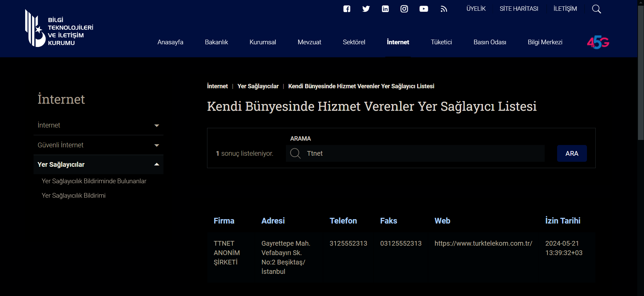This screenshot has height=296, width=644.
Task: Open the Bakanlık menu
Action: 216,42
